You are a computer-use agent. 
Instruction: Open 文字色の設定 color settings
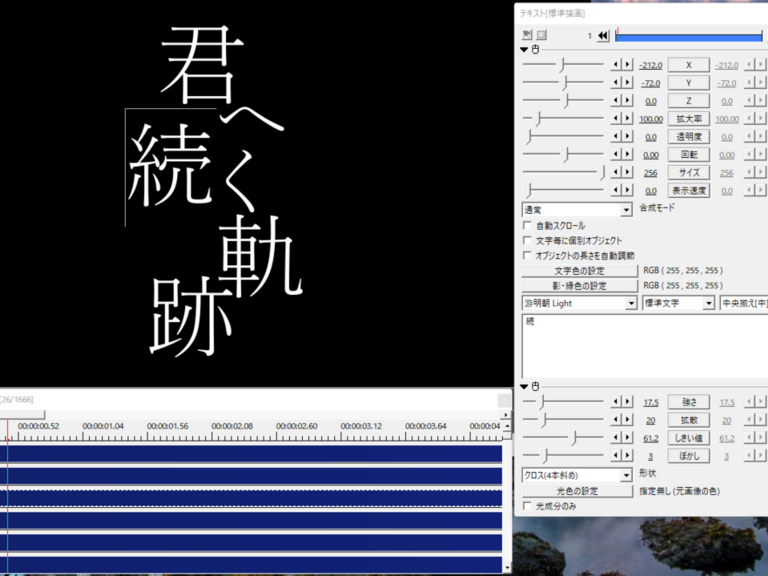(x=579, y=270)
